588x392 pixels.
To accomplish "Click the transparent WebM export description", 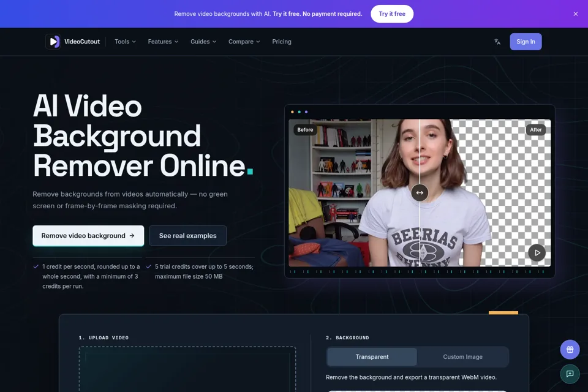I will point(411,377).
